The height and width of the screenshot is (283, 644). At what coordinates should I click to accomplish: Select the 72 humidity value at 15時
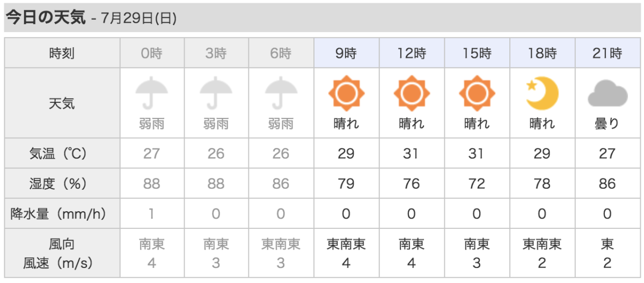(477, 184)
